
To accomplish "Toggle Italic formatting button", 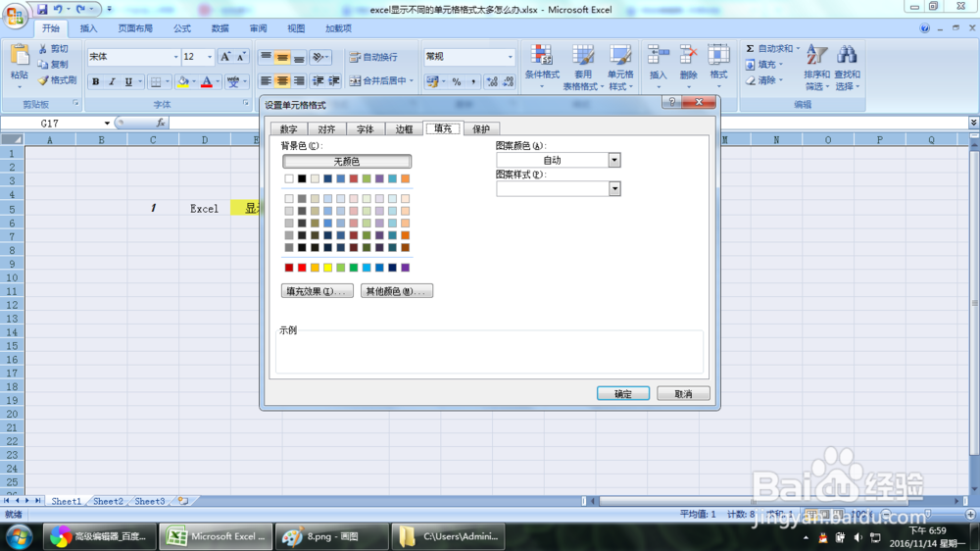I will click(x=112, y=81).
